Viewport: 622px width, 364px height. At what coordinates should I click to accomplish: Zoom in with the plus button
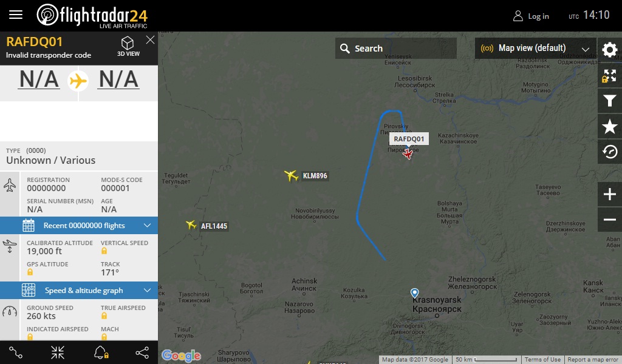(x=610, y=194)
